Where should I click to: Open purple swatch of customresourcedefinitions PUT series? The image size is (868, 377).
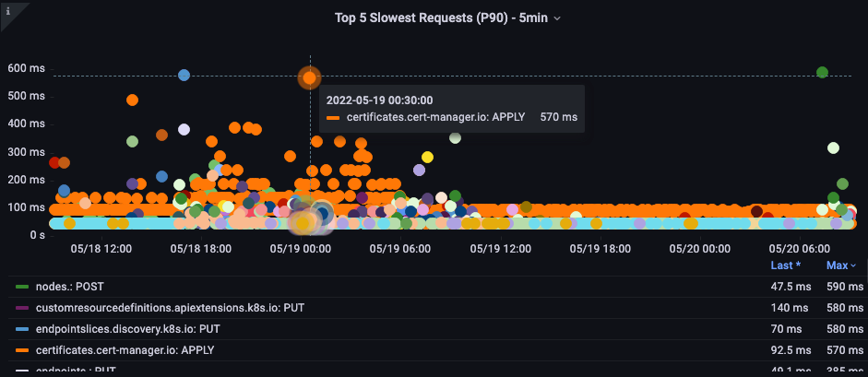(22, 307)
